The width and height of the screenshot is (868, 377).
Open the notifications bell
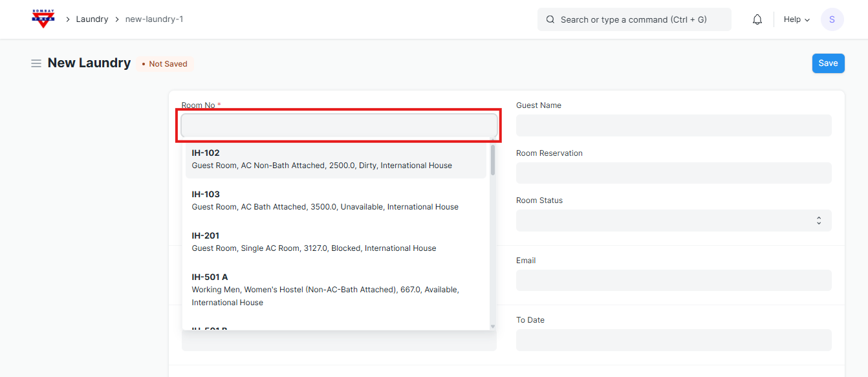tap(757, 19)
